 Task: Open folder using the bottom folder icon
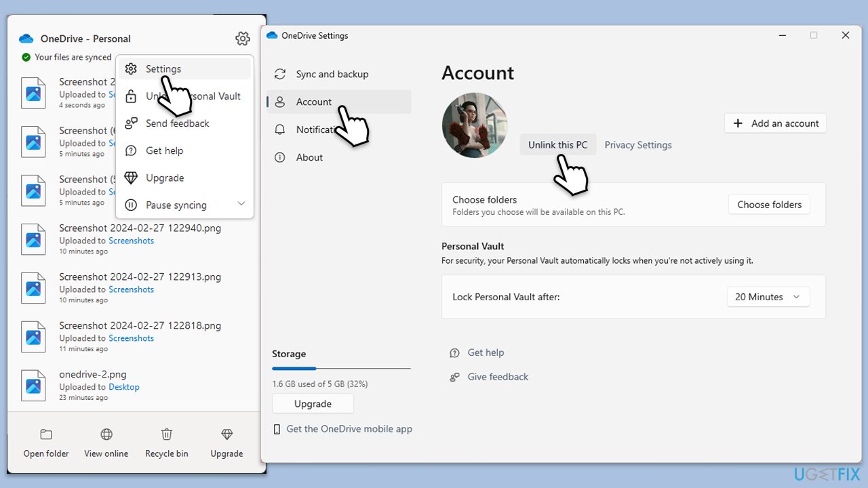point(46,434)
